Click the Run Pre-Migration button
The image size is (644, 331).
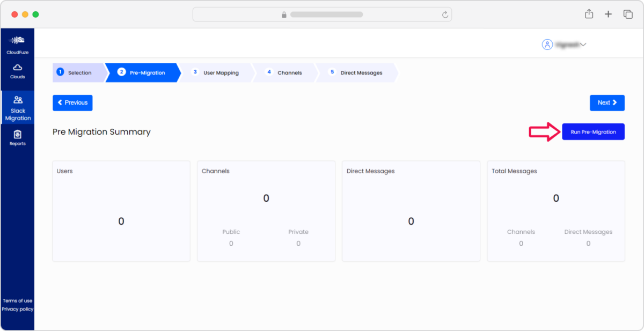pos(593,131)
